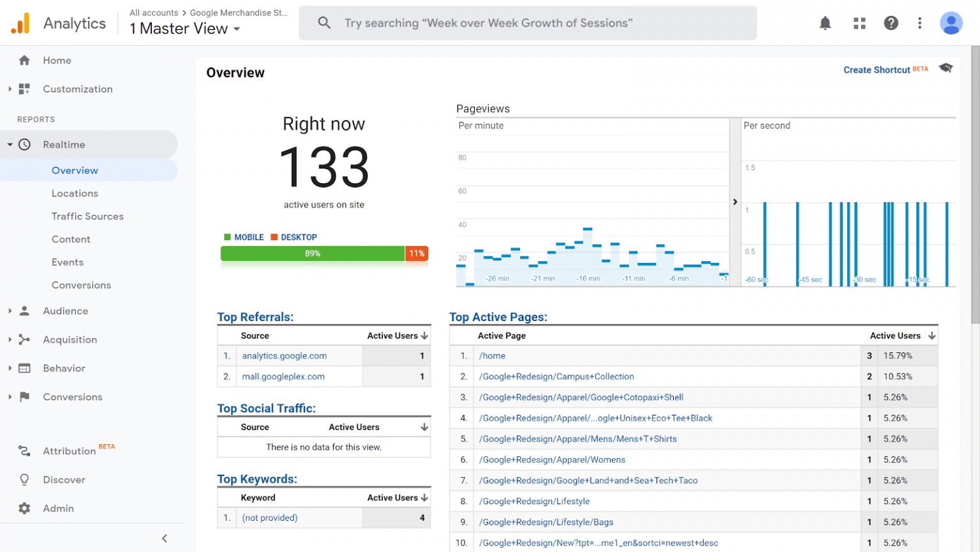The height and width of the screenshot is (552, 980).
Task: Expand the Acquisition section arrow
Action: (x=10, y=339)
